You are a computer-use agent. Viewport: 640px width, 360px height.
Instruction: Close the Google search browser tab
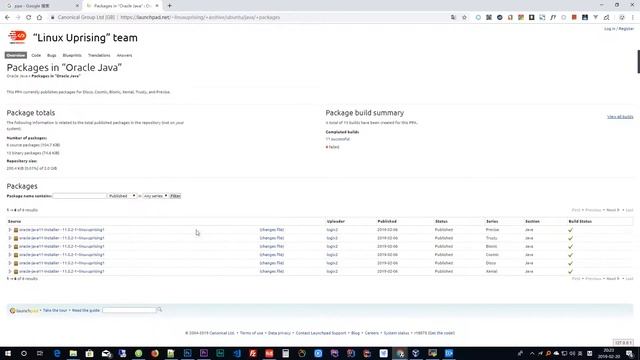[77, 6]
